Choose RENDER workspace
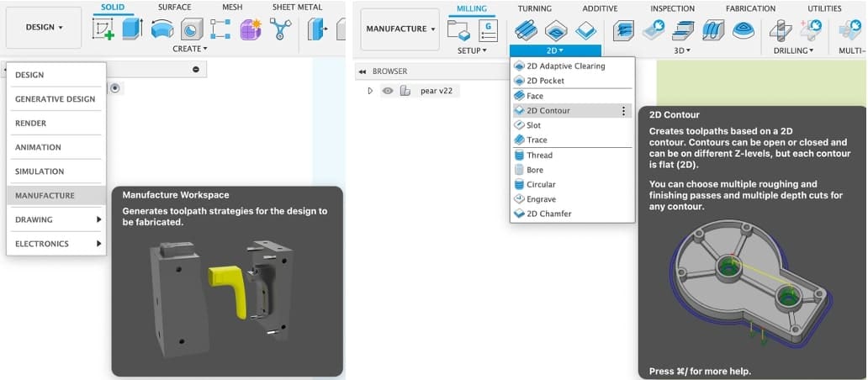This screenshot has height=380, width=868. [x=56, y=123]
